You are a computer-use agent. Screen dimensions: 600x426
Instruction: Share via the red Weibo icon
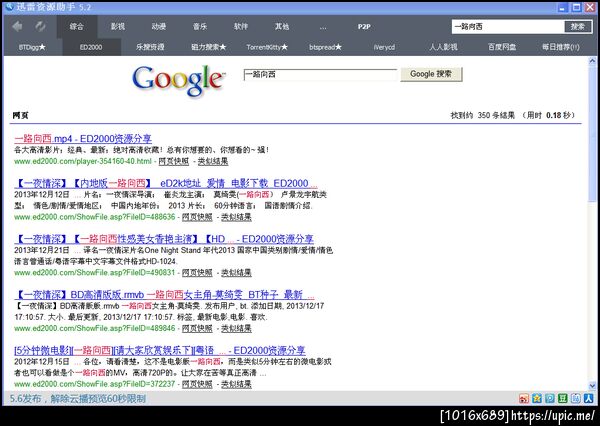click(x=524, y=398)
